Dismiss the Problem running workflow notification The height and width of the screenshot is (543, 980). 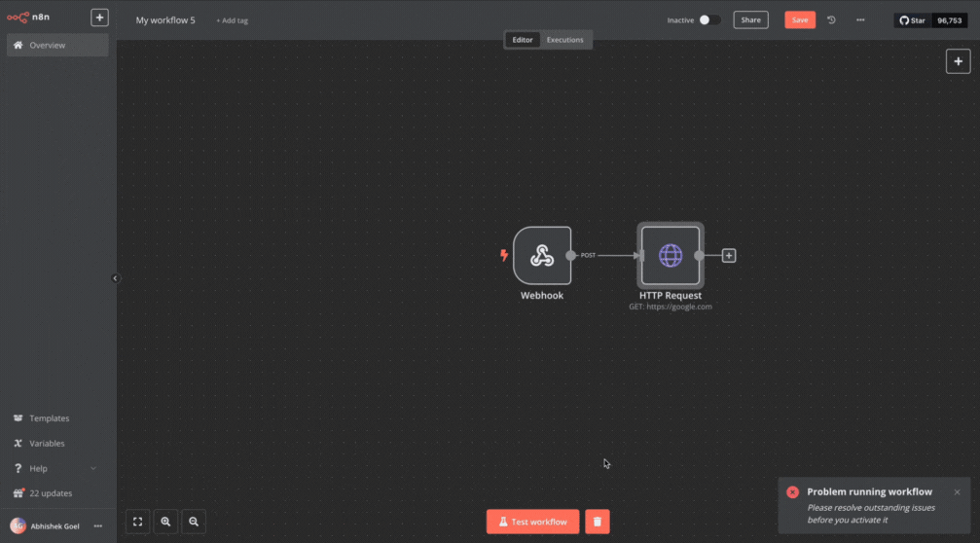pyautogui.click(x=957, y=492)
